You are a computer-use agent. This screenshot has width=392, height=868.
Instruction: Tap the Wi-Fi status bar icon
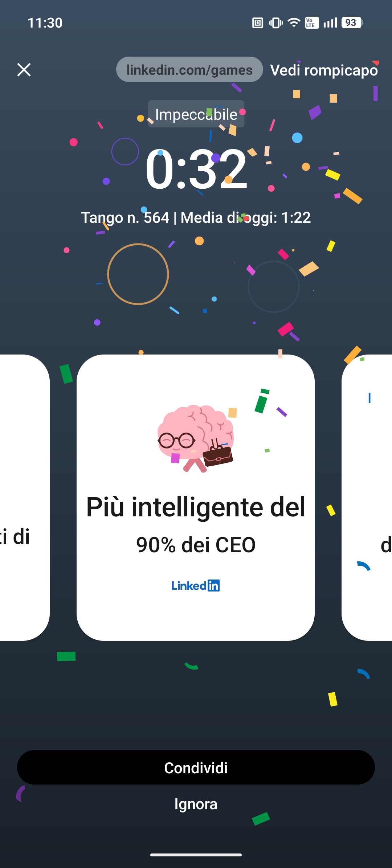pos(294,23)
